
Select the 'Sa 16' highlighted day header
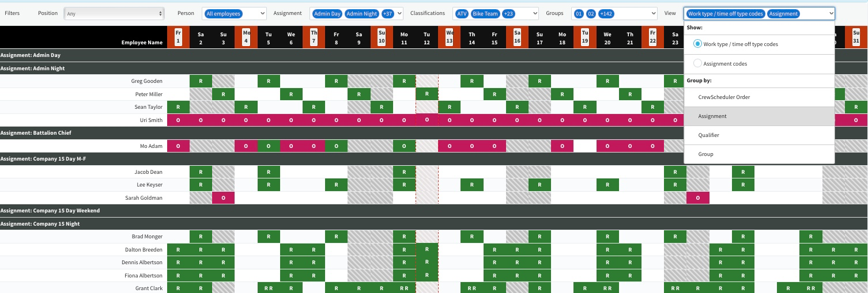pyautogui.click(x=517, y=37)
